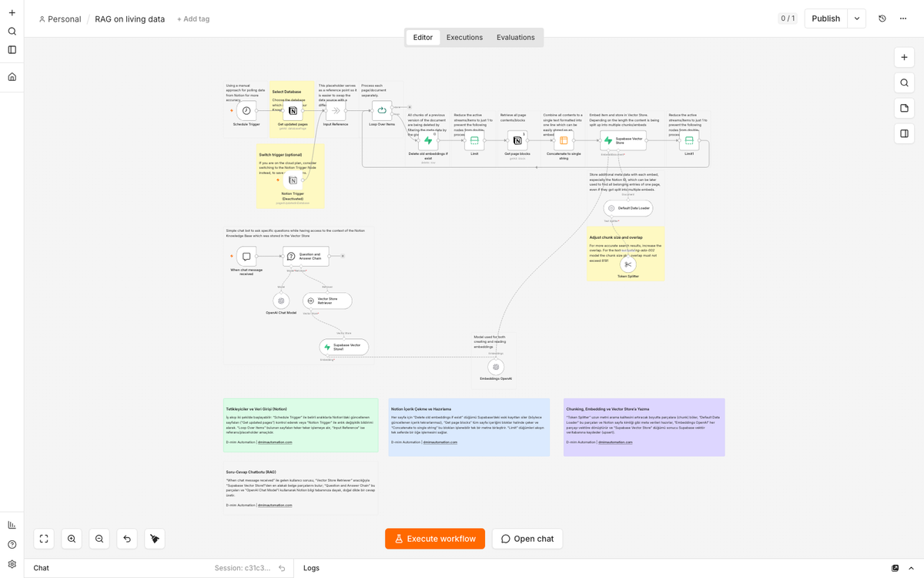Click the RAG on living data title
The image size is (924, 578).
tap(129, 19)
